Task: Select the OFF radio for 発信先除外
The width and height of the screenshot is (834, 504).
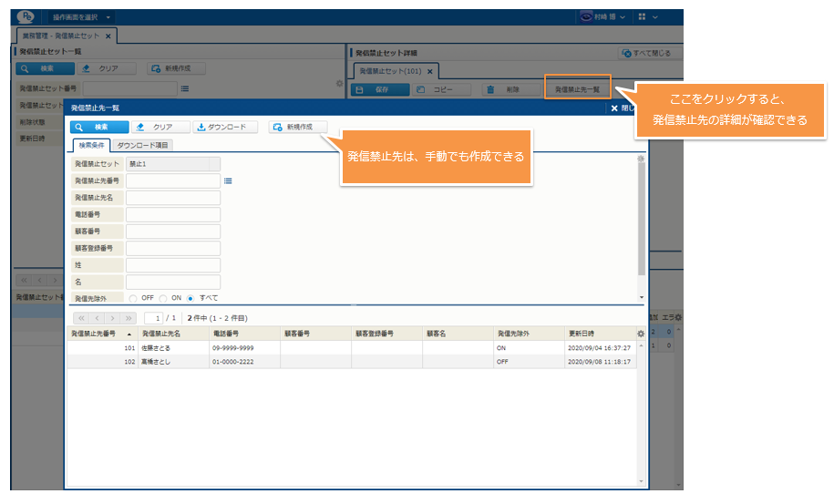Action: tap(134, 298)
